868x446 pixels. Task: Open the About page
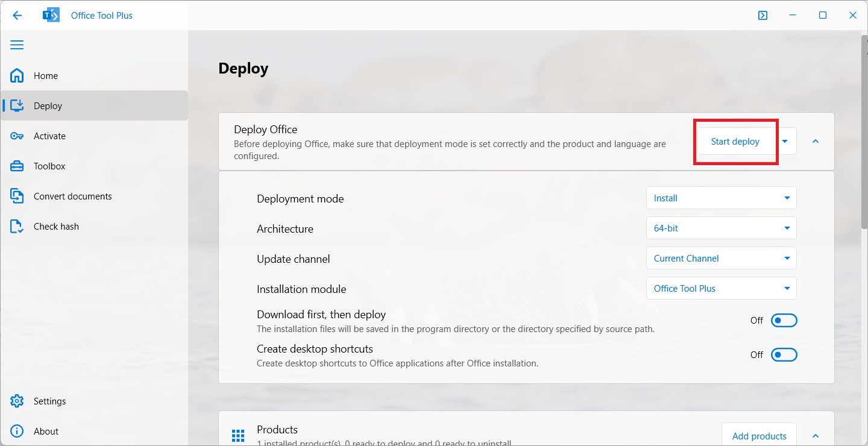click(94, 432)
